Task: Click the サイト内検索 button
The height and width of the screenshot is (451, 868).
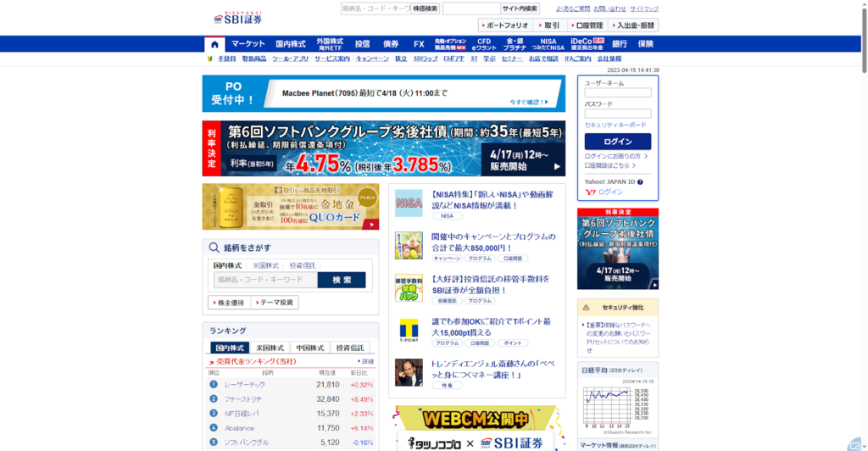Action: pos(520,8)
